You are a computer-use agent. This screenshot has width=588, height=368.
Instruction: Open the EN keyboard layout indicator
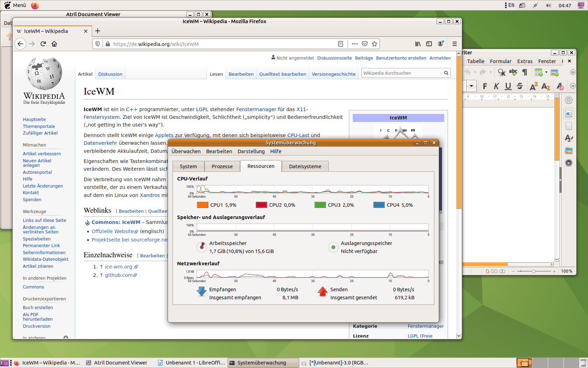[x=510, y=5]
